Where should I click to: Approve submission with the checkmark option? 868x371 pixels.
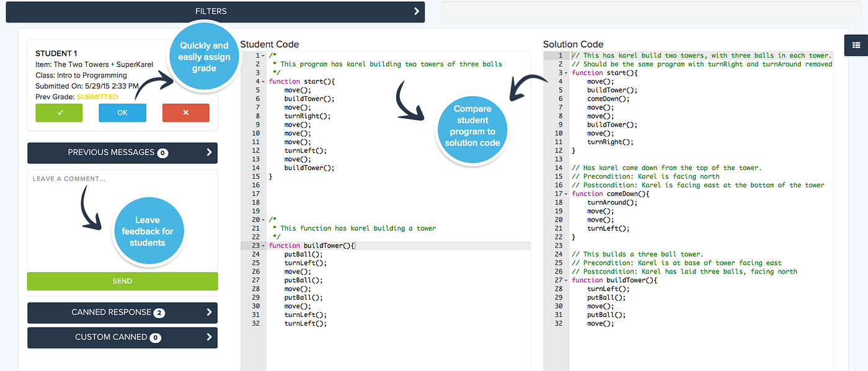pos(59,113)
